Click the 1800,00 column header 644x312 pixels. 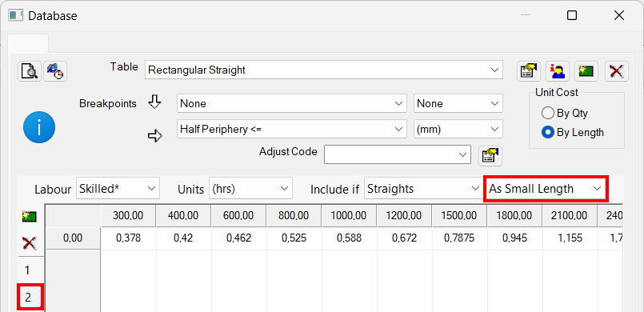coord(514,215)
